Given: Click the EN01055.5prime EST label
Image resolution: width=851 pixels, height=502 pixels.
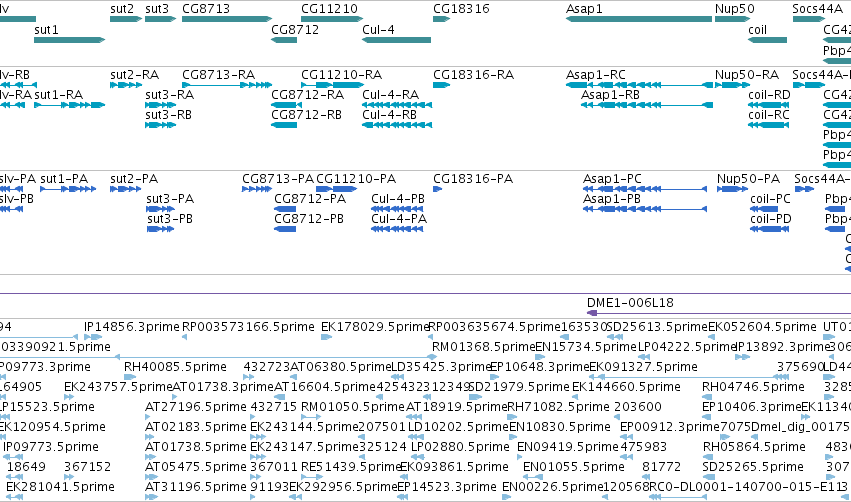Looking at the screenshot, I should point(574,467).
